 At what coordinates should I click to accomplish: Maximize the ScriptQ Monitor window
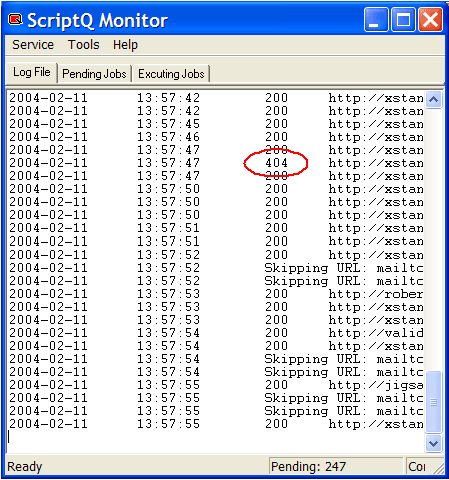(403, 20)
